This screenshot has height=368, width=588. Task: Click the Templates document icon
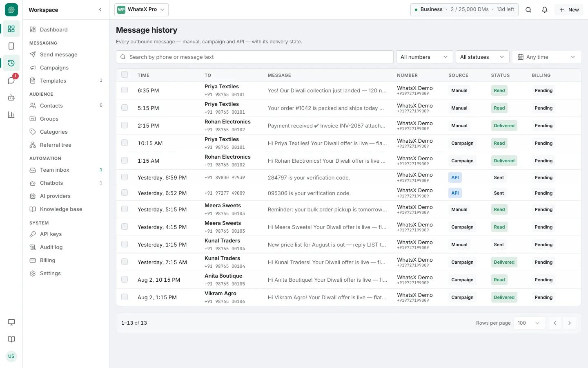[x=33, y=81]
